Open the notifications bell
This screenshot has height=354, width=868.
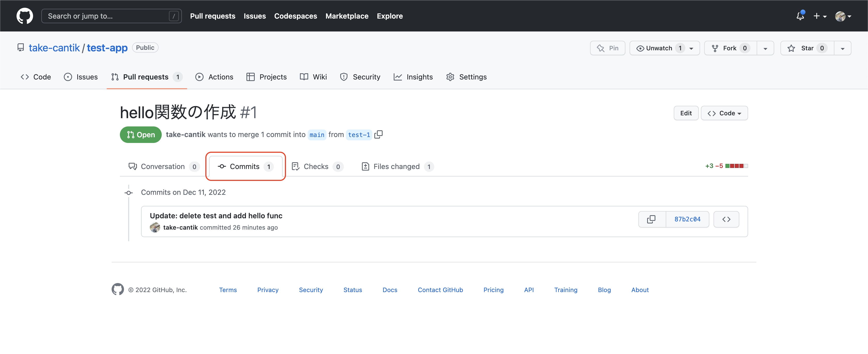[x=800, y=16]
